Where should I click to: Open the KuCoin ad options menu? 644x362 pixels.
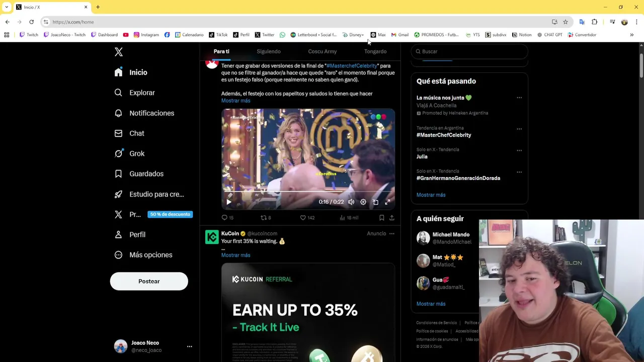pos(392,233)
